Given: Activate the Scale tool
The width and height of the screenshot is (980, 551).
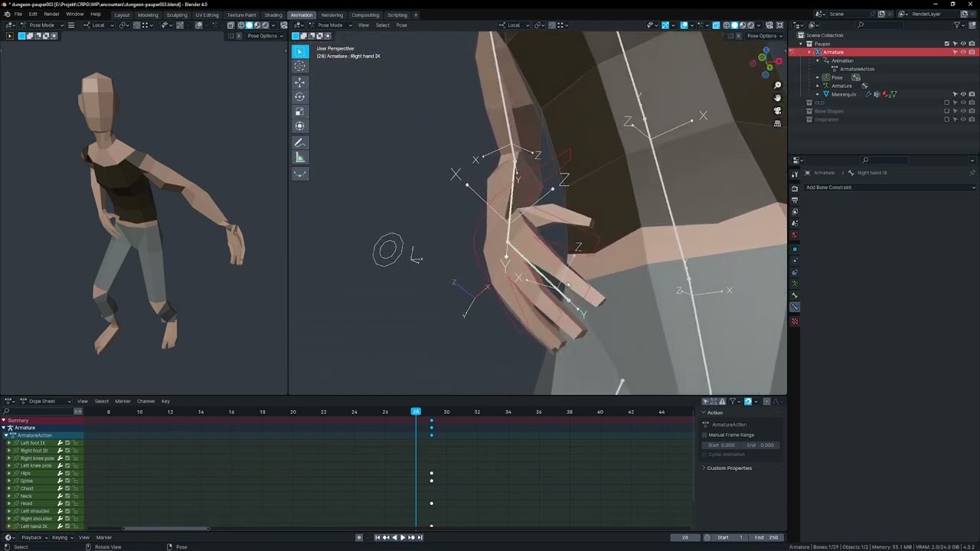Looking at the screenshot, I should coord(300,112).
